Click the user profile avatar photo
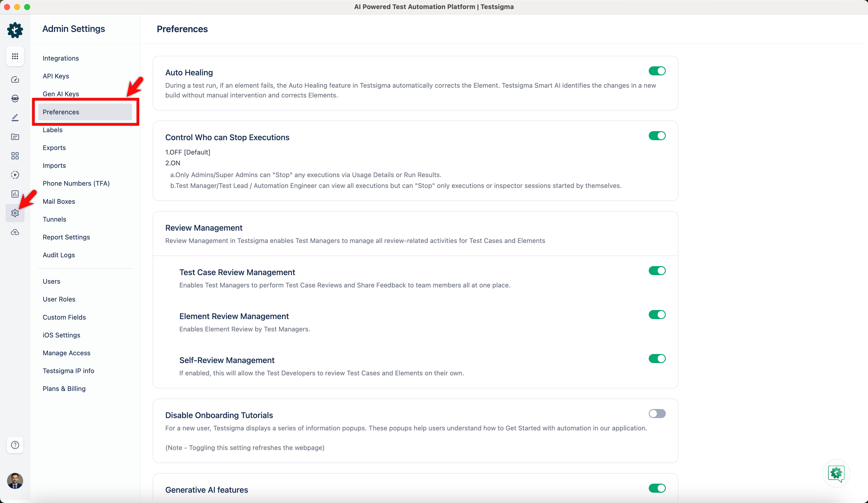868x503 pixels. (x=15, y=481)
